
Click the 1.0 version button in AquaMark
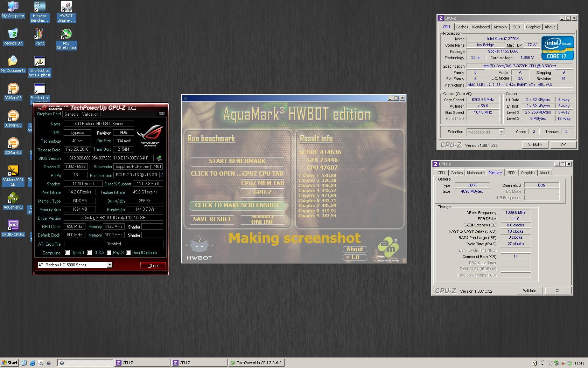coord(355,257)
